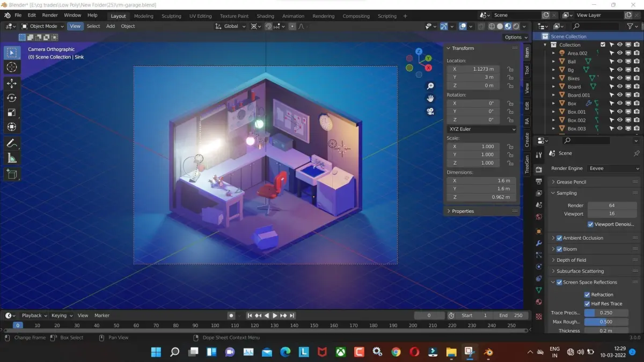This screenshot has height=362, width=644.
Task: Open Global transform orientation dropdown
Action: coord(231,26)
